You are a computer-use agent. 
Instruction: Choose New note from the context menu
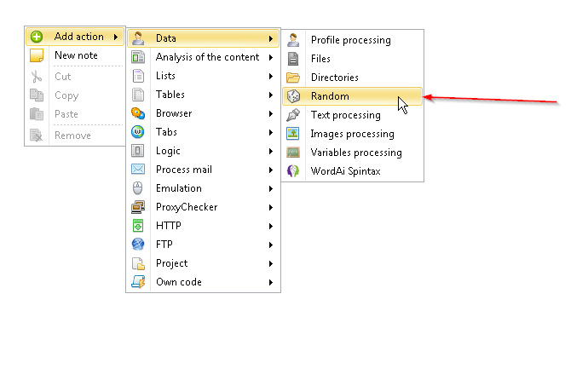coord(75,55)
